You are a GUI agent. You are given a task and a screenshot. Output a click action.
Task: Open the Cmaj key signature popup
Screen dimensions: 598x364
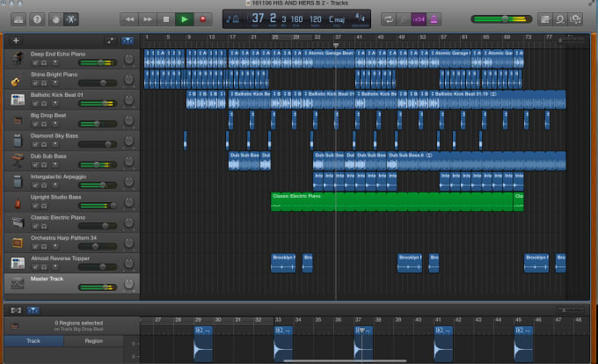click(336, 19)
